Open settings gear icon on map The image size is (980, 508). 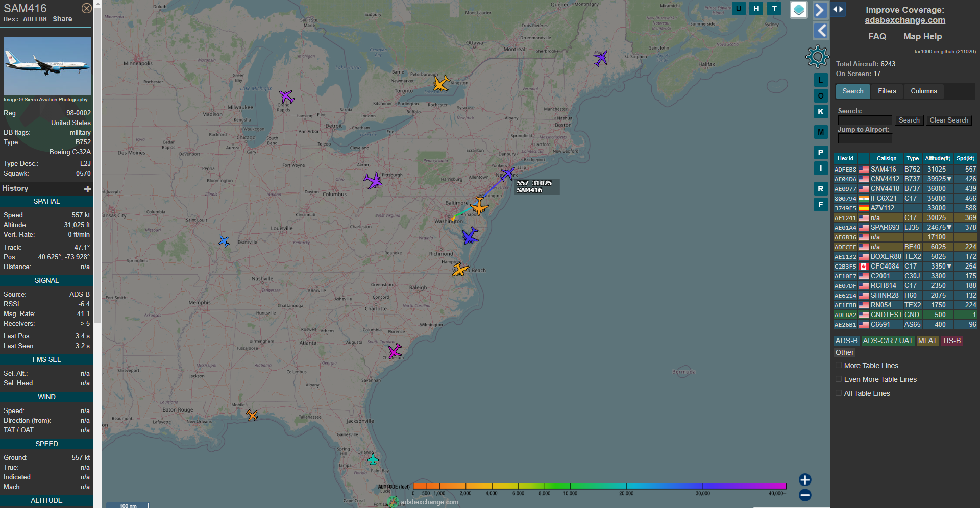pyautogui.click(x=817, y=57)
